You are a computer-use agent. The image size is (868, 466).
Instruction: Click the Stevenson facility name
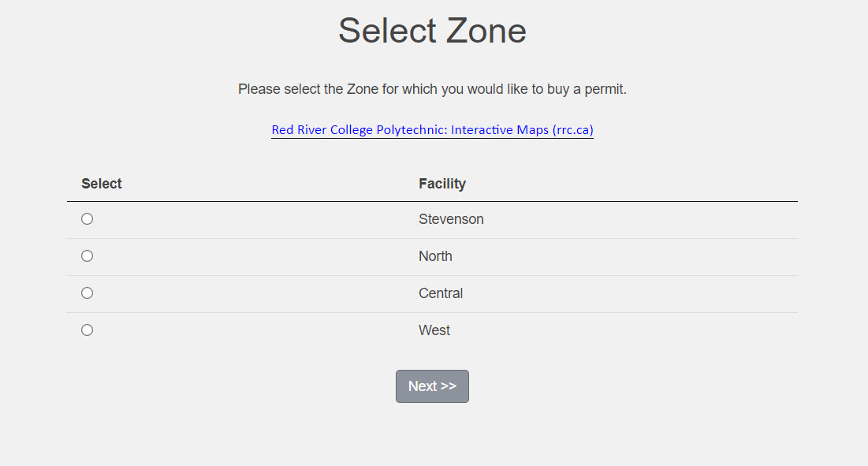pyautogui.click(x=451, y=219)
